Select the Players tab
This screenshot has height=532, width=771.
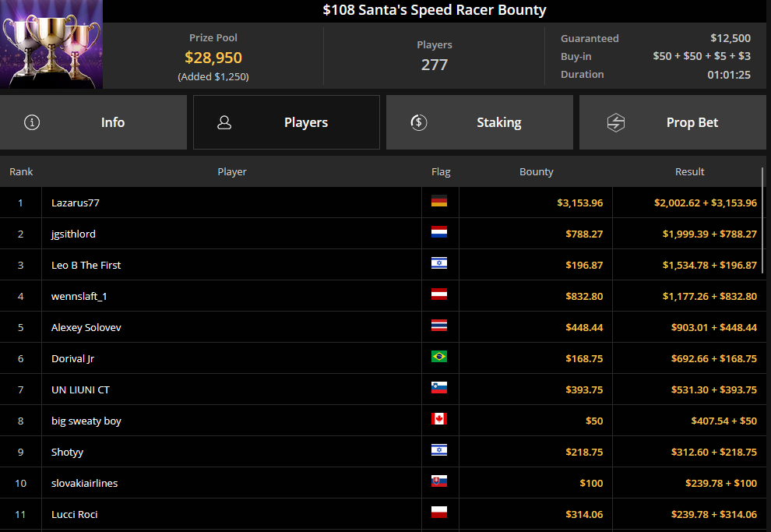point(287,122)
